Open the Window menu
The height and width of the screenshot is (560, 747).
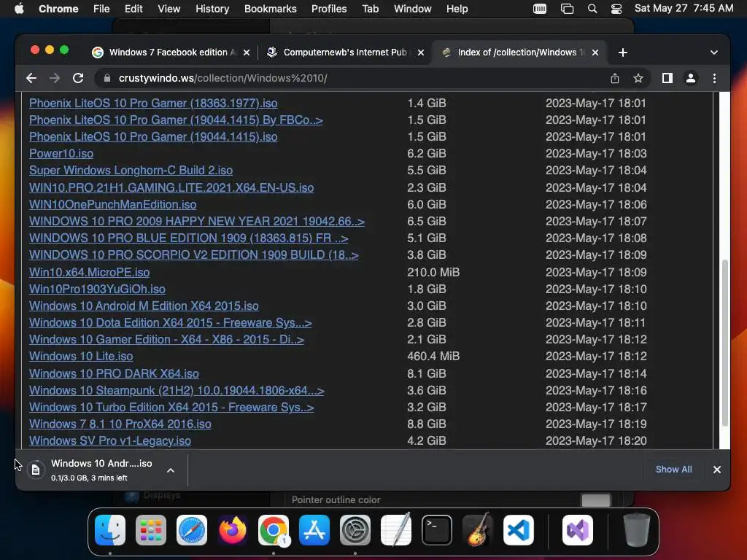point(413,9)
